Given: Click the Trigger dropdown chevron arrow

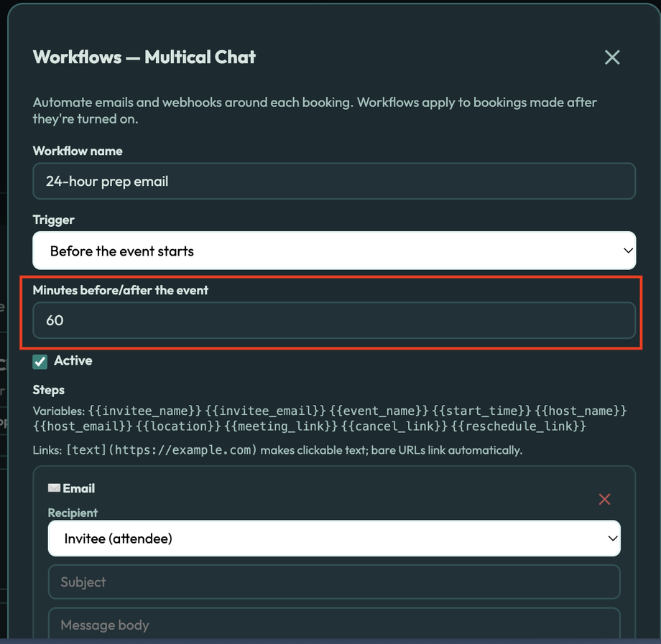Looking at the screenshot, I should pos(628,251).
